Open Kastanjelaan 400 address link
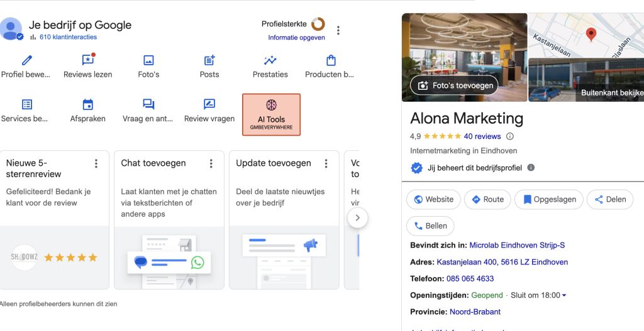The image size is (644, 331). (502, 262)
